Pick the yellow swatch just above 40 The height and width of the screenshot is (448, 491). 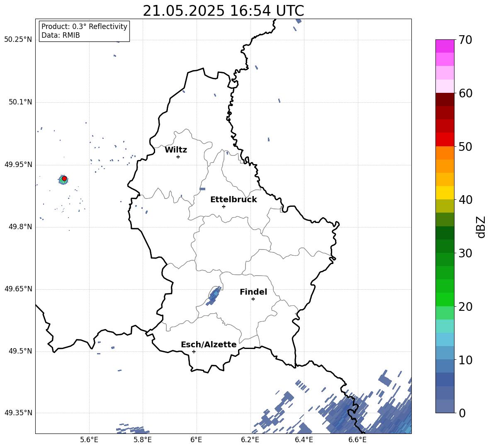coord(445,193)
